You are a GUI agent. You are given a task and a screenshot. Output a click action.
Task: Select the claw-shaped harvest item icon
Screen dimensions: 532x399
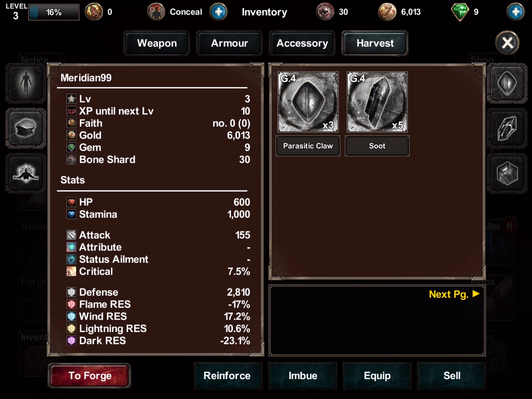[x=507, y=84]
